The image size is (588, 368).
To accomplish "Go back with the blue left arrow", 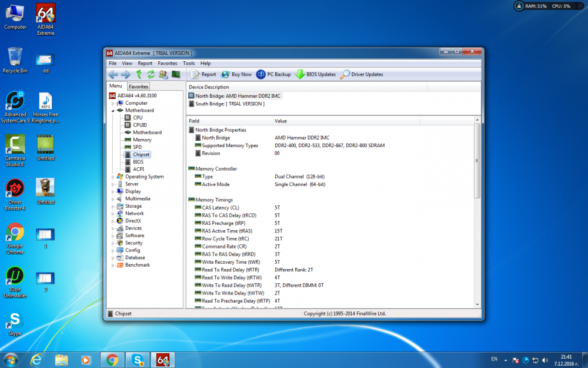I will pyautogui.click(x=113, y=74).
